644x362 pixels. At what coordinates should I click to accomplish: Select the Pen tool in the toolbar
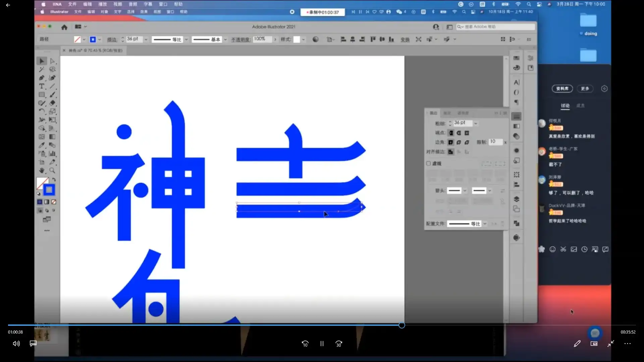(41, 78)
